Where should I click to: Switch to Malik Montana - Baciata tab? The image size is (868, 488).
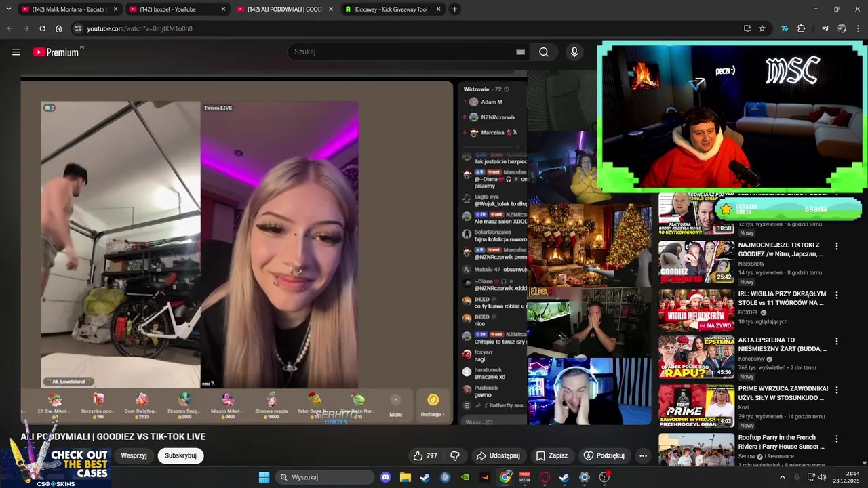(x=70, y=9)
